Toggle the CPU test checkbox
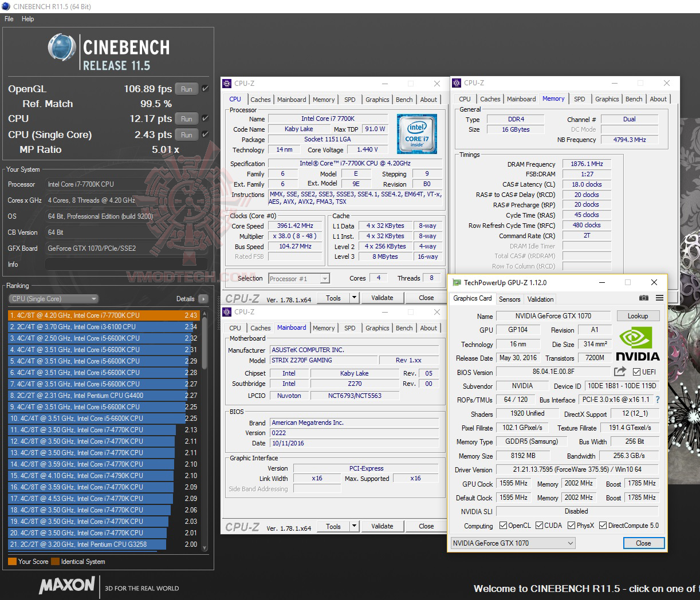 pyautogui.click(x=206, y=119)
